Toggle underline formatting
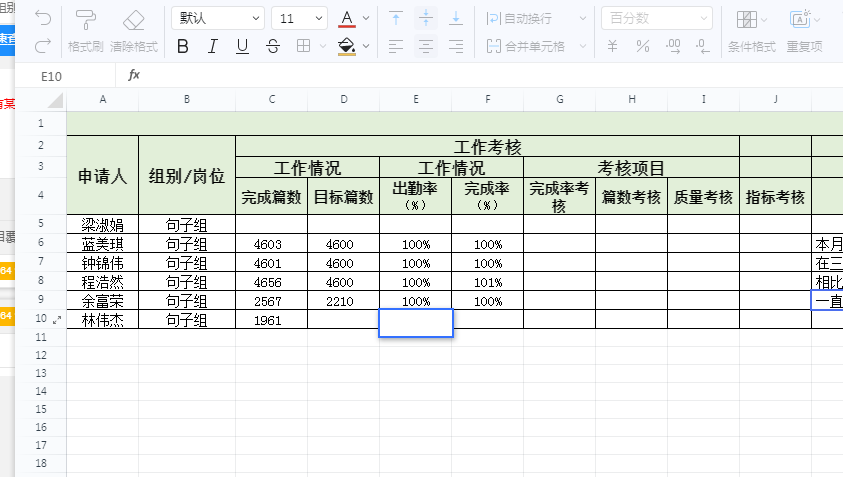 (242, 47)
